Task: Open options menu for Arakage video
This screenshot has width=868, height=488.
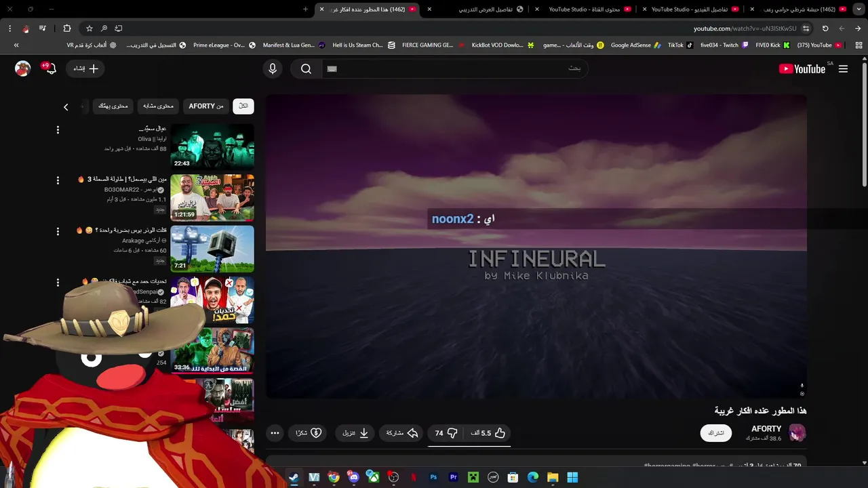Action: point(58,231)
